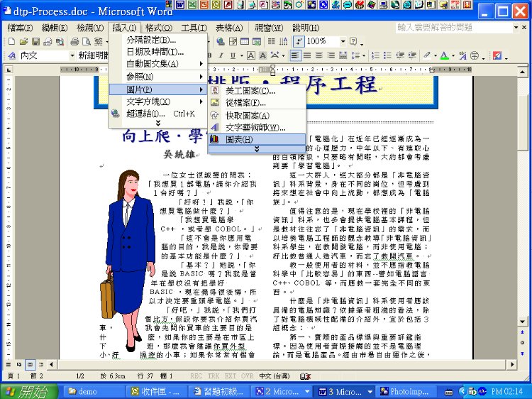Click the Columns toolbar icon
This screenshot has height=399, width=532.
pos(272,41)
